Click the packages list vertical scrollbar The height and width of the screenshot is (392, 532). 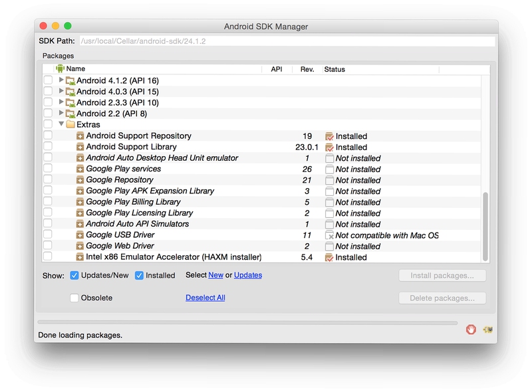click(485, 227)
